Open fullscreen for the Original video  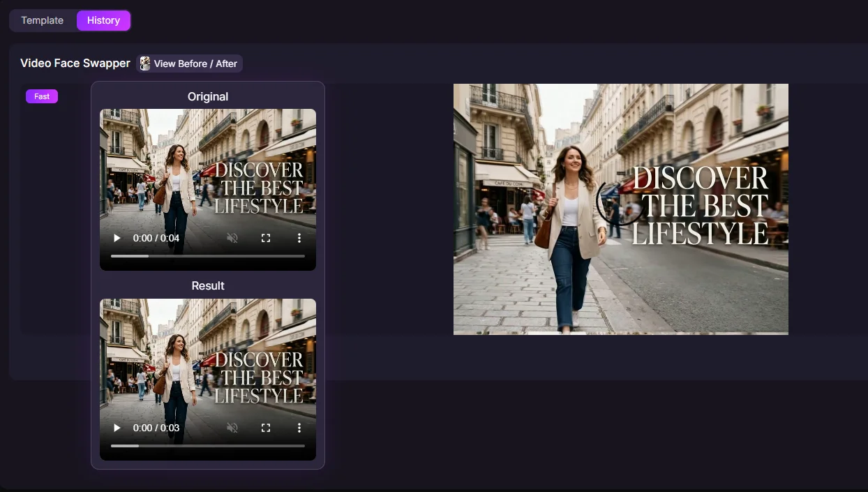click(266, 238)
